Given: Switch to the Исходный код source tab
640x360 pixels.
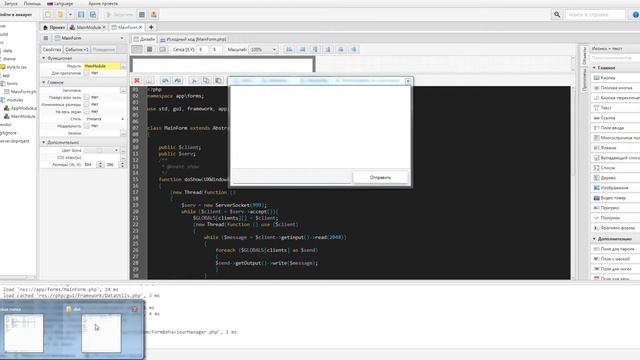Looking at the screenshot, I should click(193, 39).
